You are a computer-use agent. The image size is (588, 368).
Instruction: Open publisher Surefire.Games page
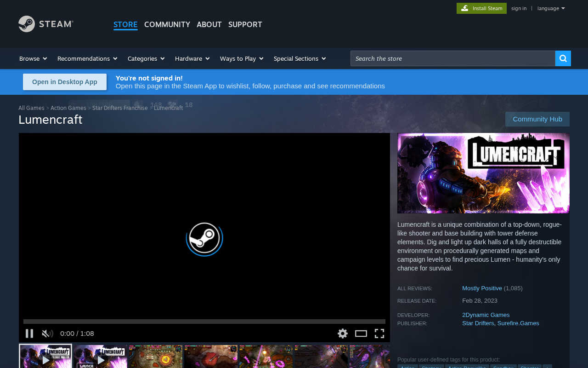[518, 323]
